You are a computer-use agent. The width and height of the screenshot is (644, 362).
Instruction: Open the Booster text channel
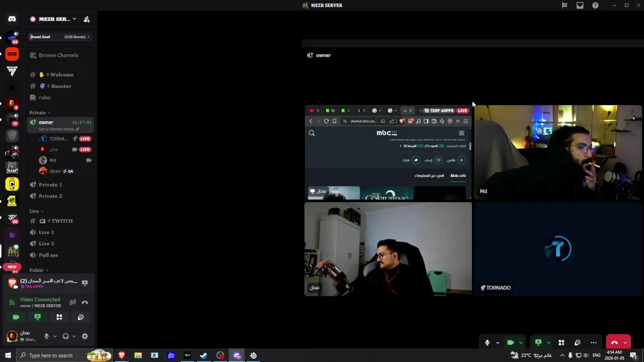tap(60, 86)
